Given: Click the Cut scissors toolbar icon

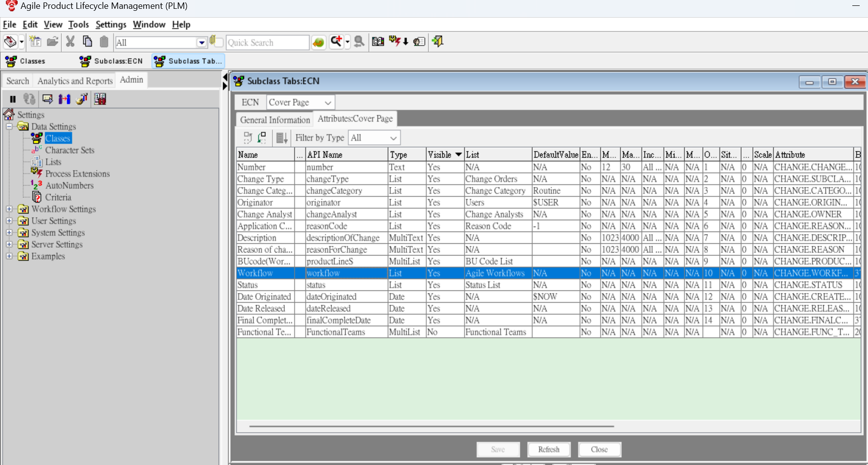Looking at the screenshot, I should click(70, 42).
